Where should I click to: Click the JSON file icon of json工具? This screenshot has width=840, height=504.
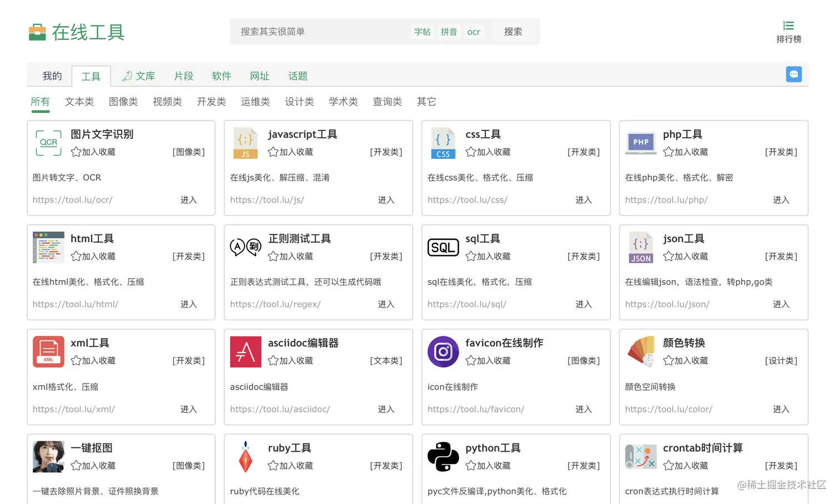coord(641,248)
